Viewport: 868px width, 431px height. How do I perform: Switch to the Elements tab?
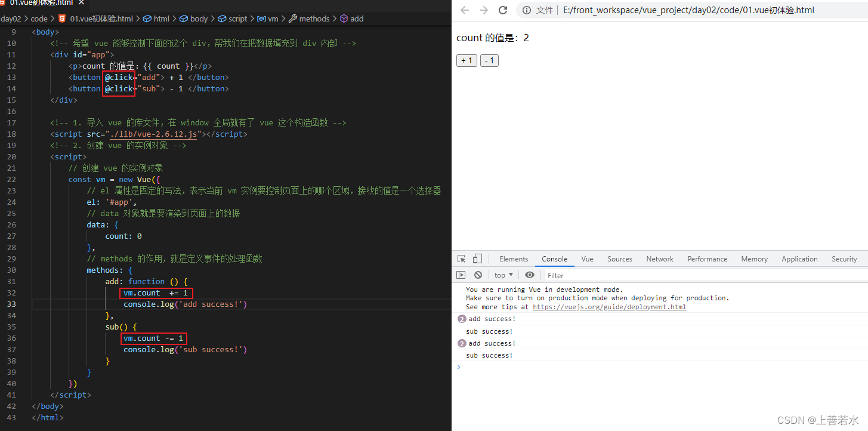pos(514,259)
